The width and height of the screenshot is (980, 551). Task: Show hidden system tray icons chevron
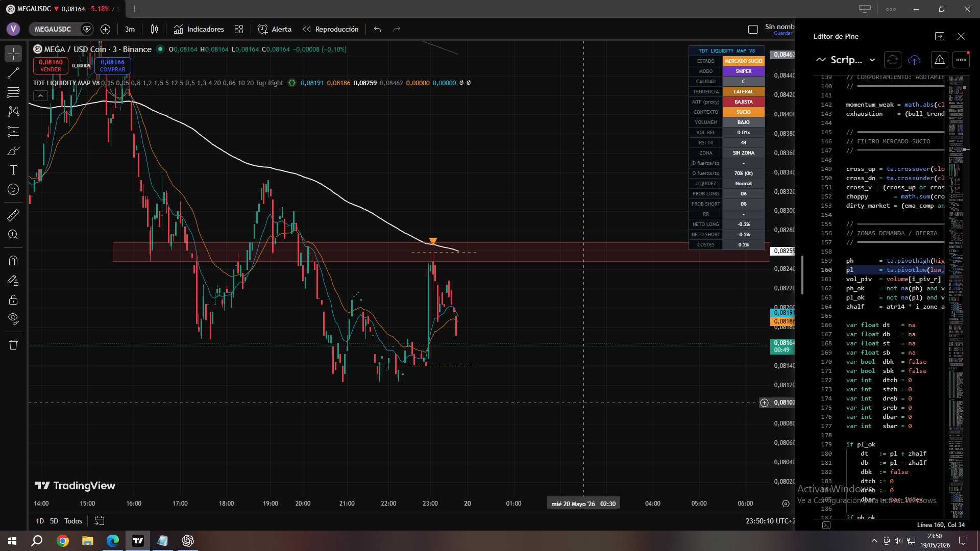pyautogui.click(x=874, y=541)
